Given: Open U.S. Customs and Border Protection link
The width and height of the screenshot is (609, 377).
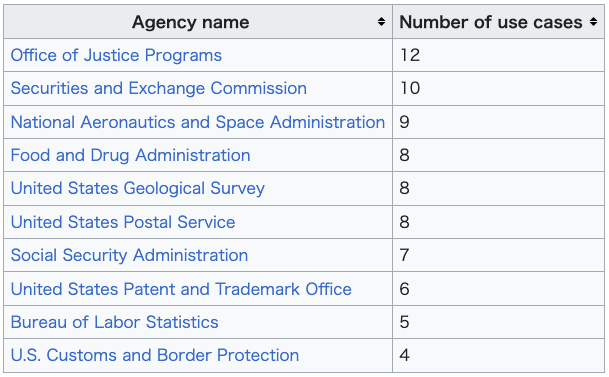Looking at the screenshot, I should (x=155, y=355).
